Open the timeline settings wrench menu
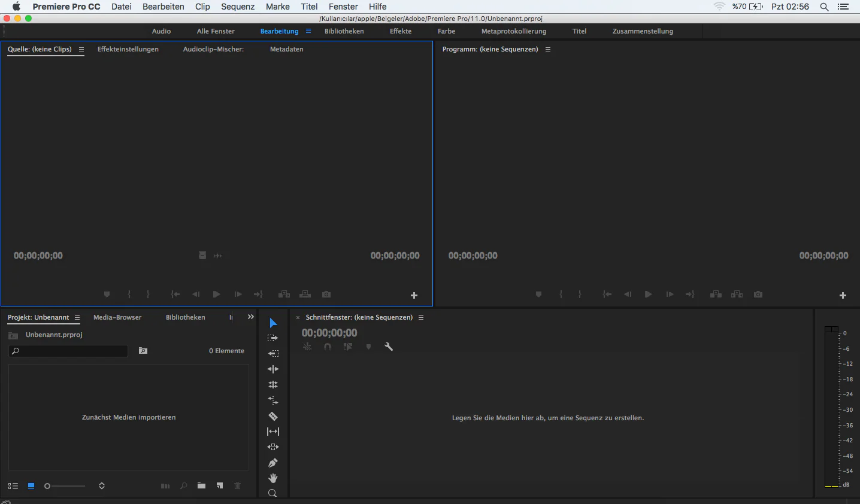 tap(388, 347)
